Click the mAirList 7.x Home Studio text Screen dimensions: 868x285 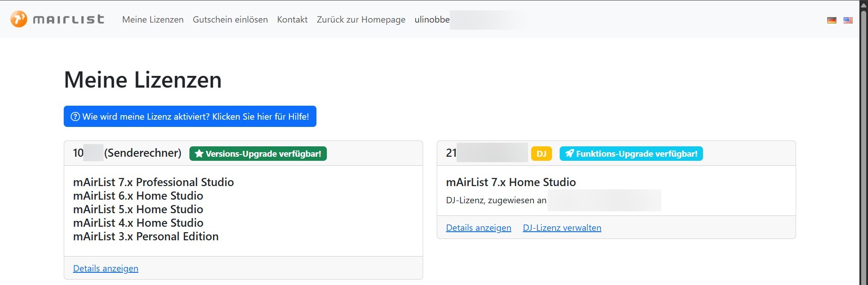pos(511,182)
